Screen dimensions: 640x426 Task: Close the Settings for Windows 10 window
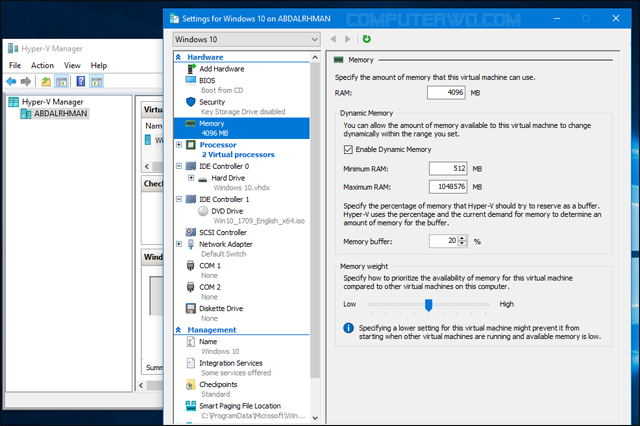616,18
